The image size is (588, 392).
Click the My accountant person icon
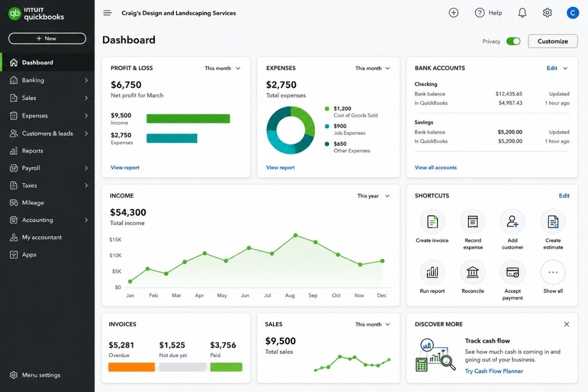tap(14, 237)
